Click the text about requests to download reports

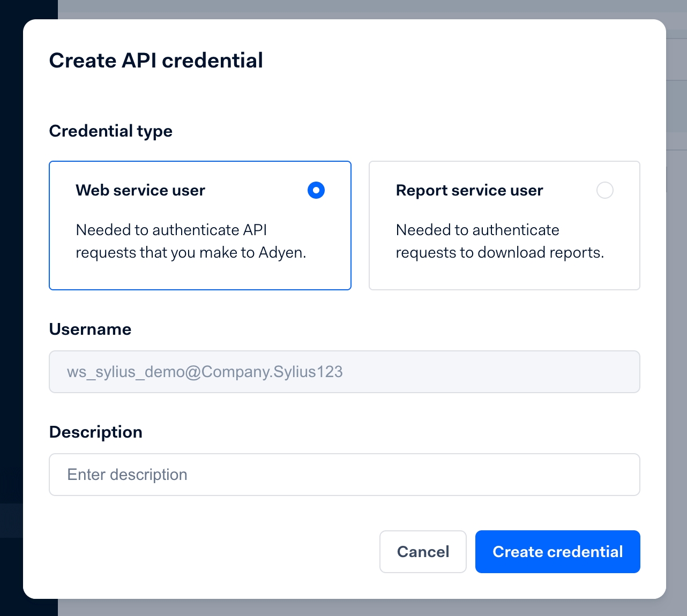click(499, 241)
